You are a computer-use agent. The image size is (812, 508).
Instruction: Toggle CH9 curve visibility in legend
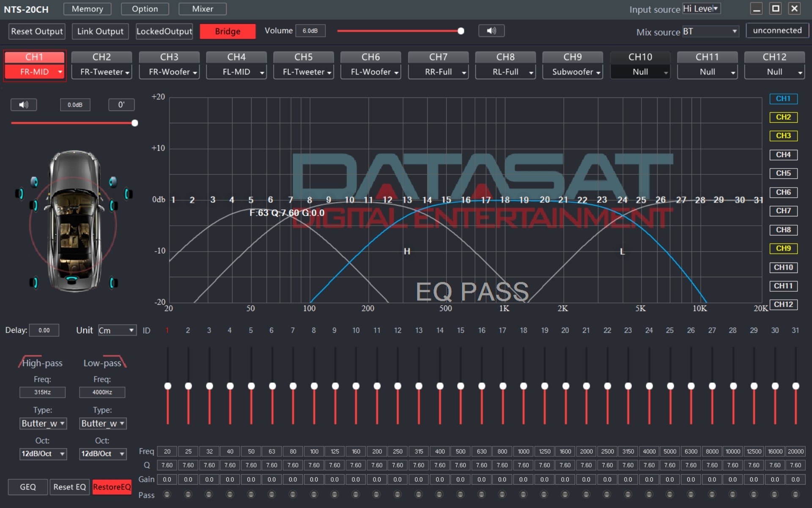point(783,248)
